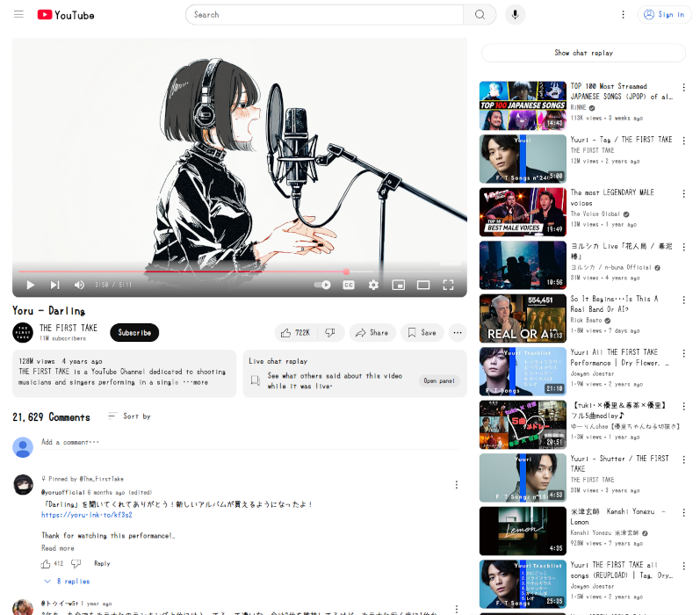This screenshot has height=615, width=700.
Task: Save the video to a playlist
Action: [422, 333]
